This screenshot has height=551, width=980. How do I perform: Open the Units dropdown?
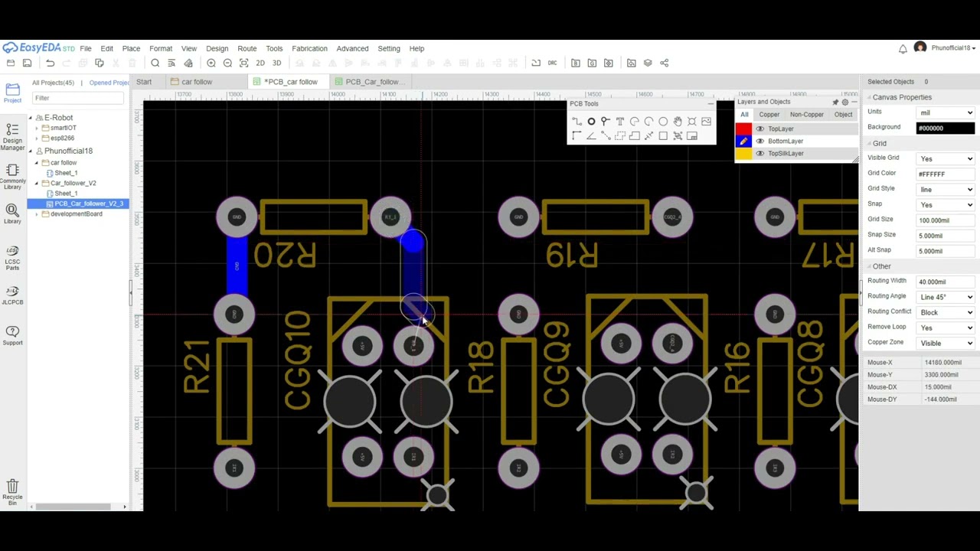[x=946, y=112]
